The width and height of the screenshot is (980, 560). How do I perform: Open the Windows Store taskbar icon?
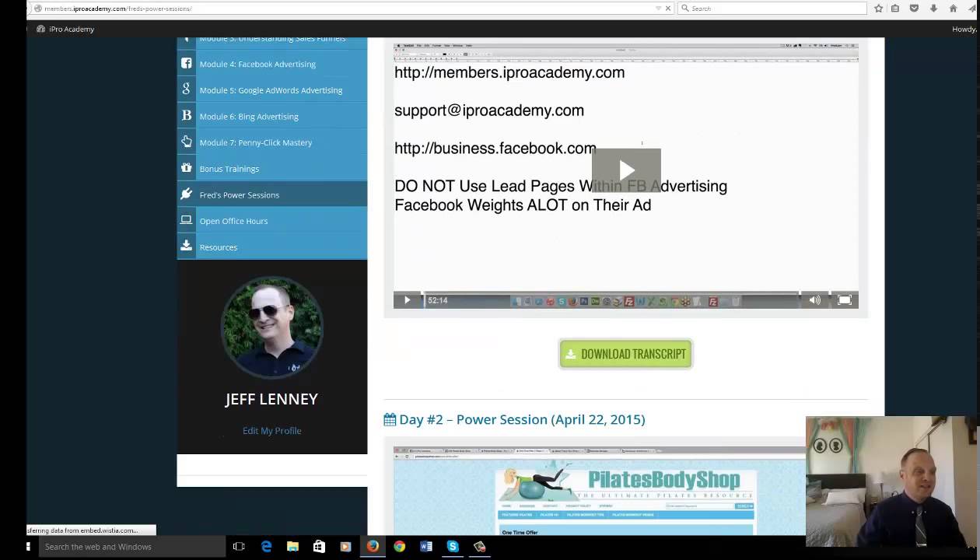[319, 547]
